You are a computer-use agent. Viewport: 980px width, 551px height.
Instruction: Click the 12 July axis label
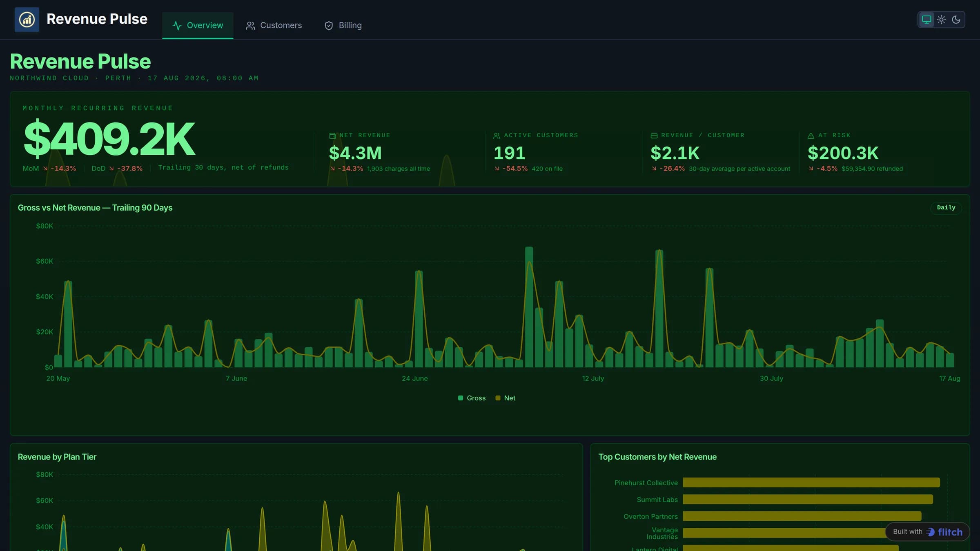[x=593, y=378]
